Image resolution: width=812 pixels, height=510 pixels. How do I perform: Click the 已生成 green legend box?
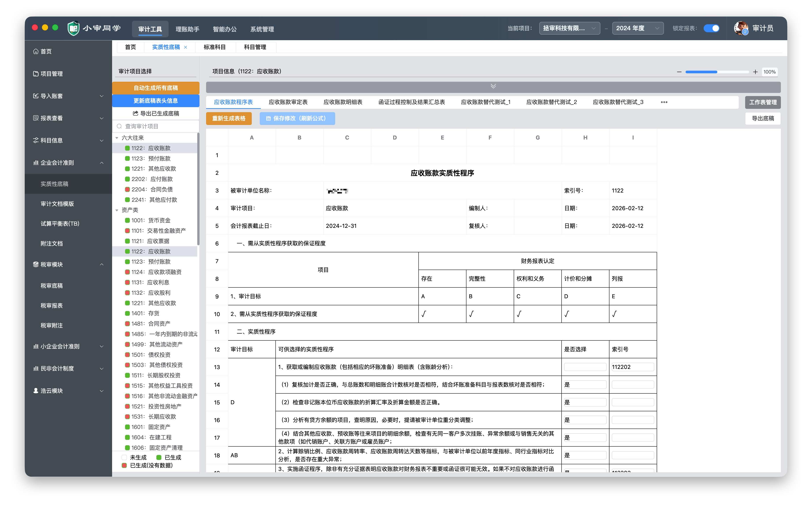pyautogui.click(x=159, y=458)
